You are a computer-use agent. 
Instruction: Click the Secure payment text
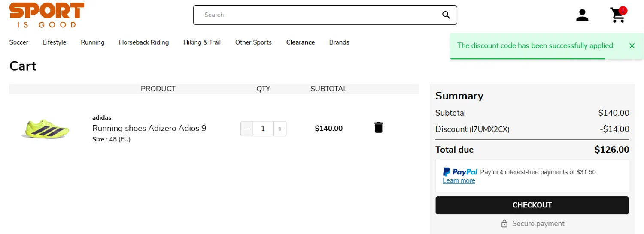[538, 224]
